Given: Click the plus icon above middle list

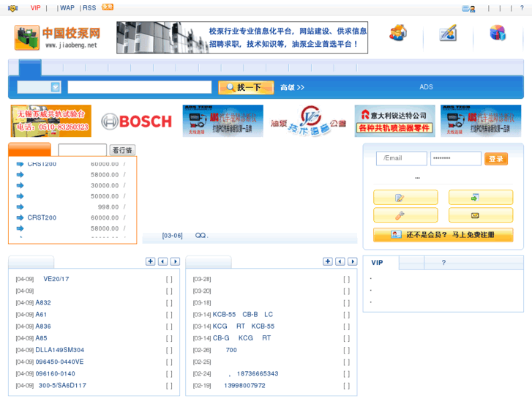Looking at the screenshot, I should tap(328, 261).
